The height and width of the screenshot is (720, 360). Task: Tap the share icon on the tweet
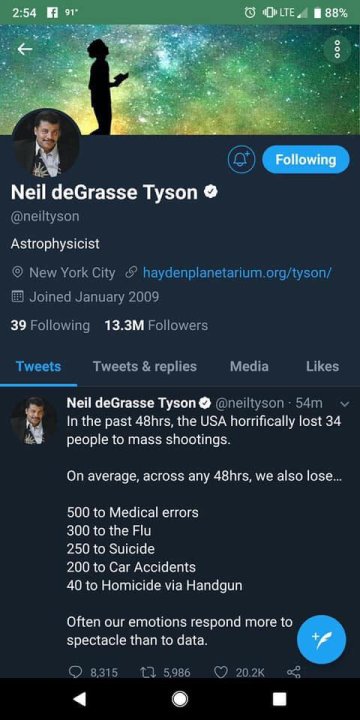[293, 673]
